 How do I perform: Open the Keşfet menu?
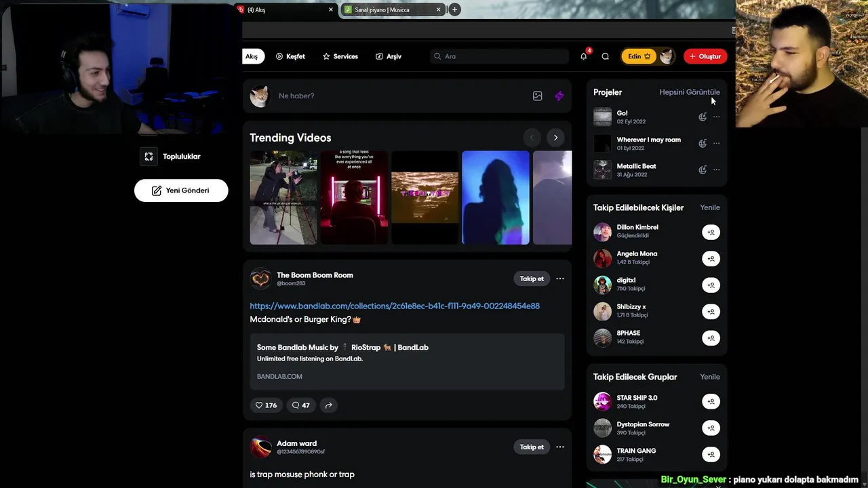coord(290,56)
